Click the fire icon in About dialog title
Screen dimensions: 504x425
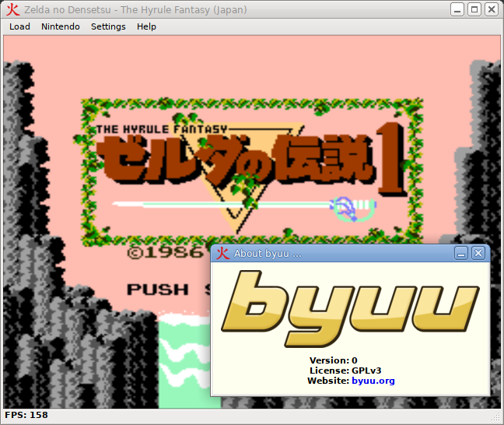222,254
